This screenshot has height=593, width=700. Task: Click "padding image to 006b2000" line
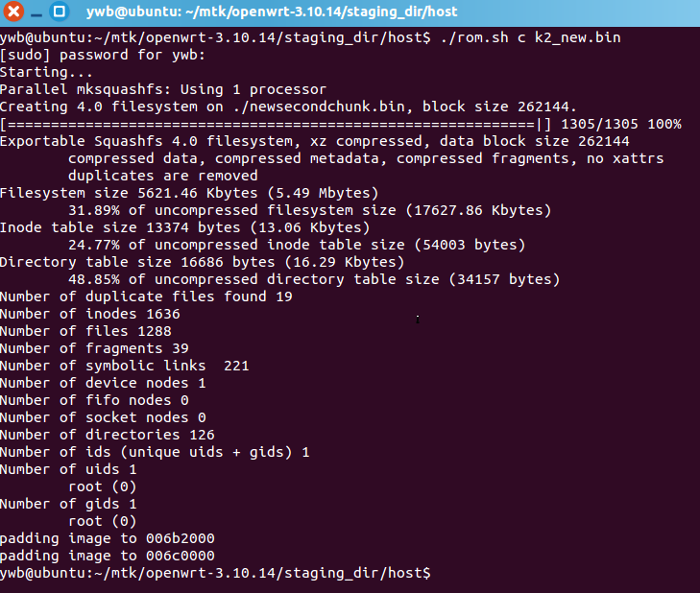pyautogui.click(x=108, y=538)
